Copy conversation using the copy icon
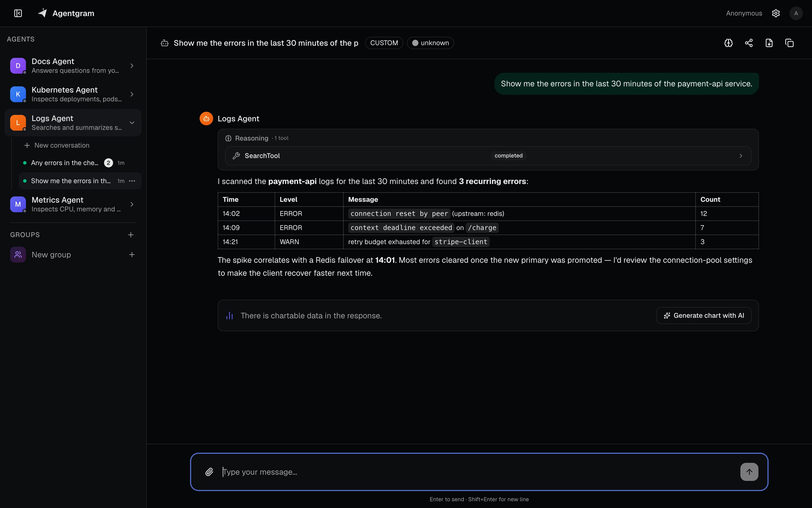Viewport: 812px width, 508px height. point(789,43)
